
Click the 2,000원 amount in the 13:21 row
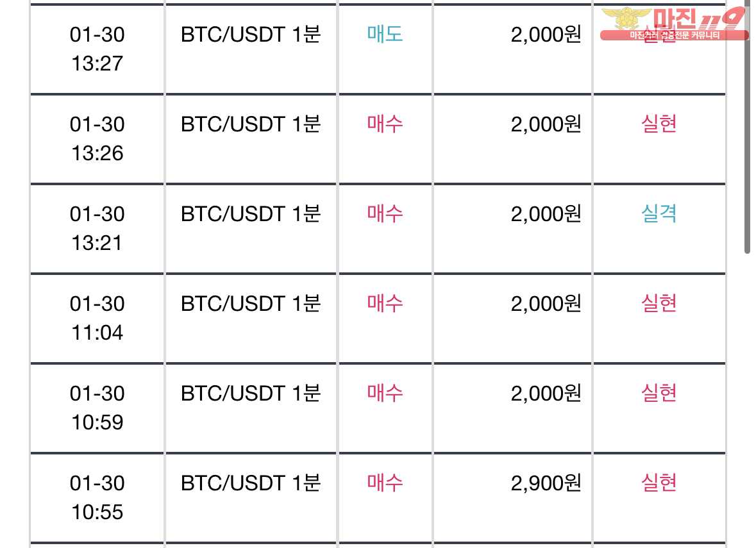(x=546, y=213)
